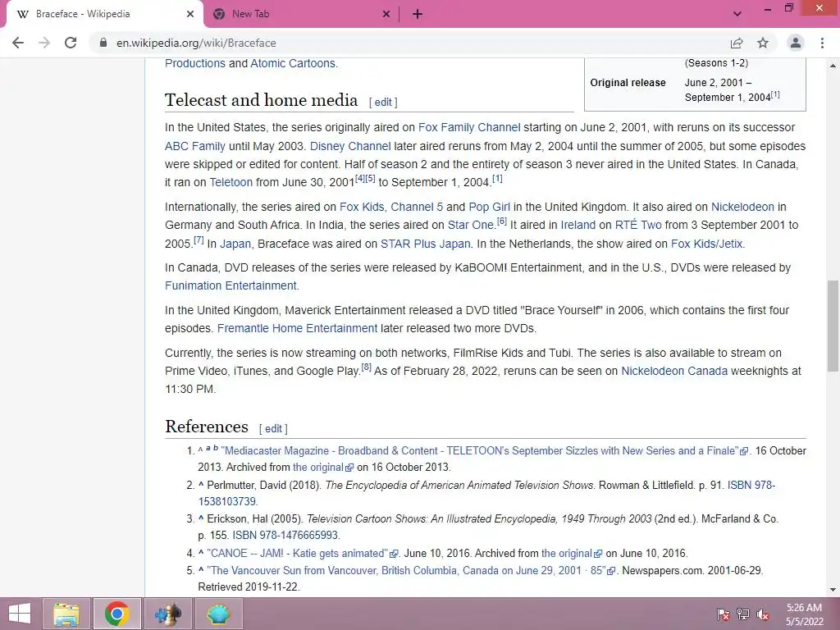Open File Explorer from taskbar
Image resolution: width=840 pixels, height=630 pixels.
(x=66, y=614)
